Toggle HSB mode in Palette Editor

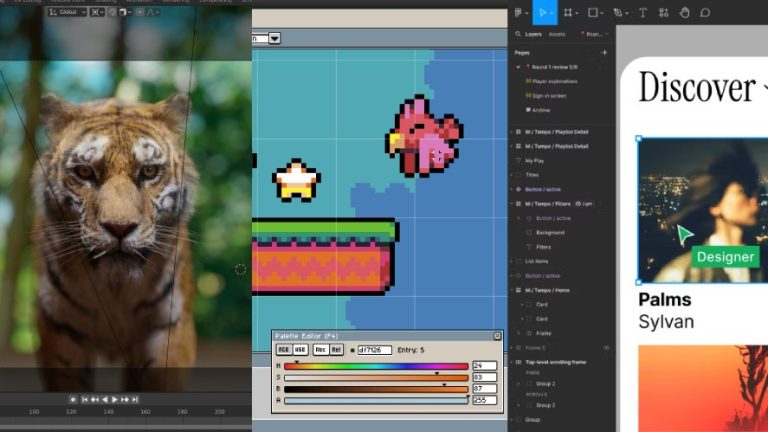pos(300,350)
